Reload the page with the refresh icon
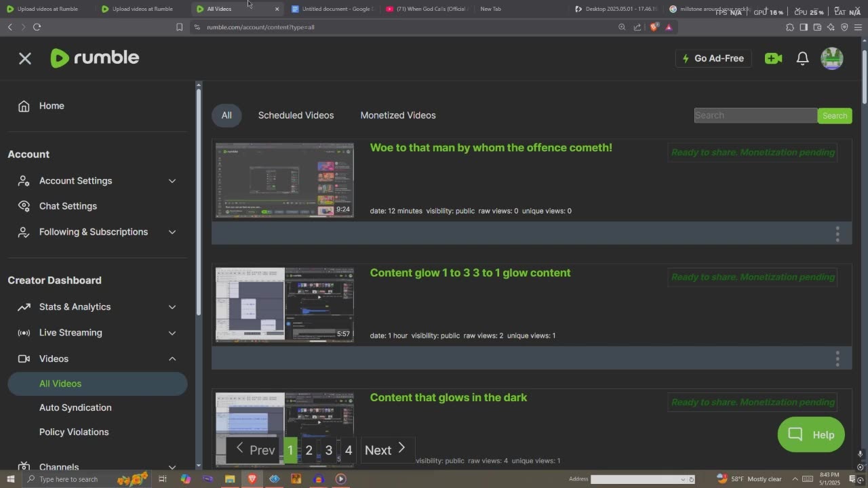Viewport: 868px width, 488px height. (37, 27)
